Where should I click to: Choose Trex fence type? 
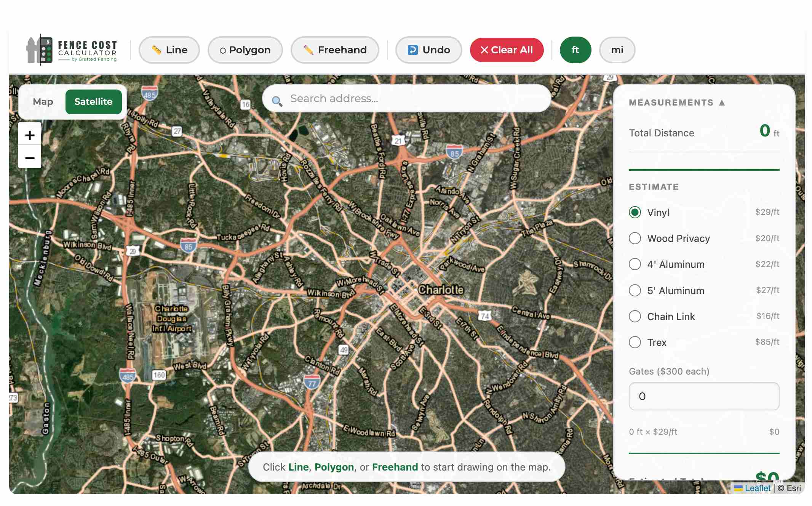704,342
